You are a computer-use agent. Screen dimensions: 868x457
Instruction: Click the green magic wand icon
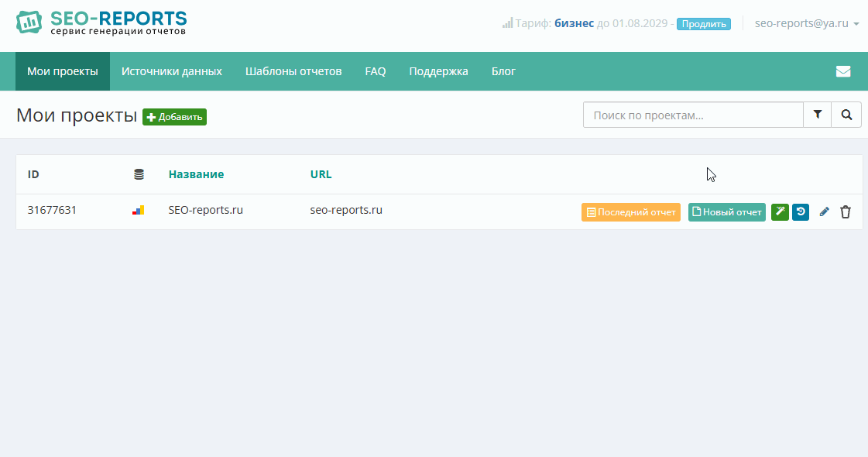(780, 212)
